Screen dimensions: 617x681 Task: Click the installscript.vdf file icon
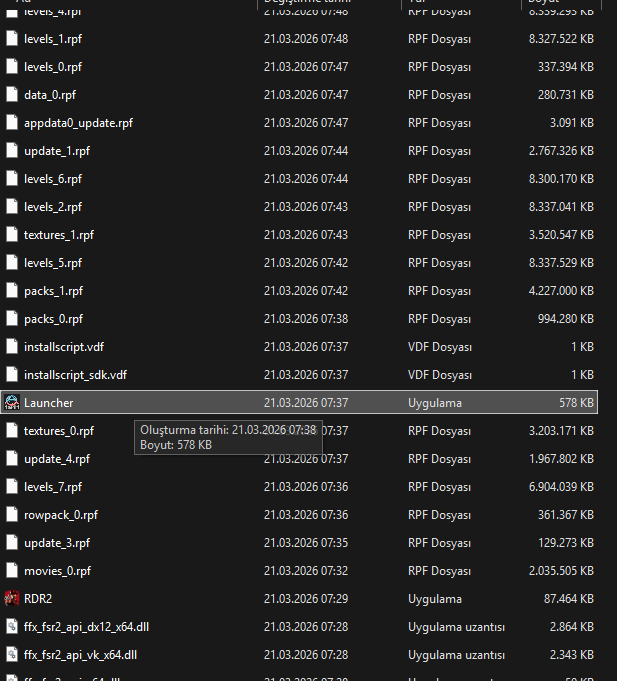click(12, 347)
